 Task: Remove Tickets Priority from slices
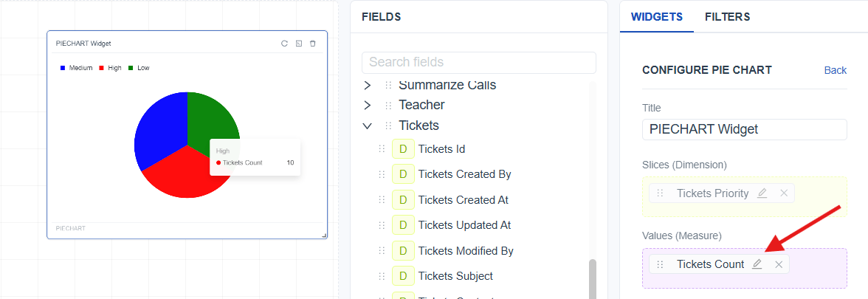[x=784, y=193]
